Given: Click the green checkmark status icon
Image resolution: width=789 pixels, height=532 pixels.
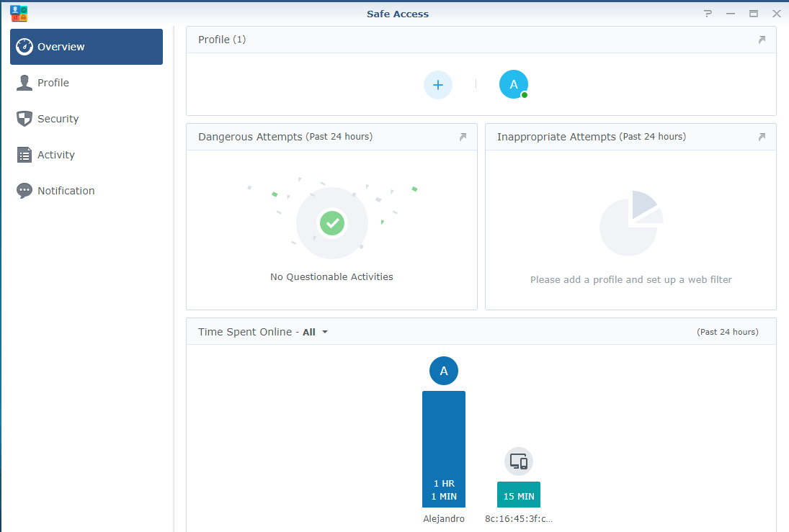Looking at the screenshot, I should tap(332, 223).
